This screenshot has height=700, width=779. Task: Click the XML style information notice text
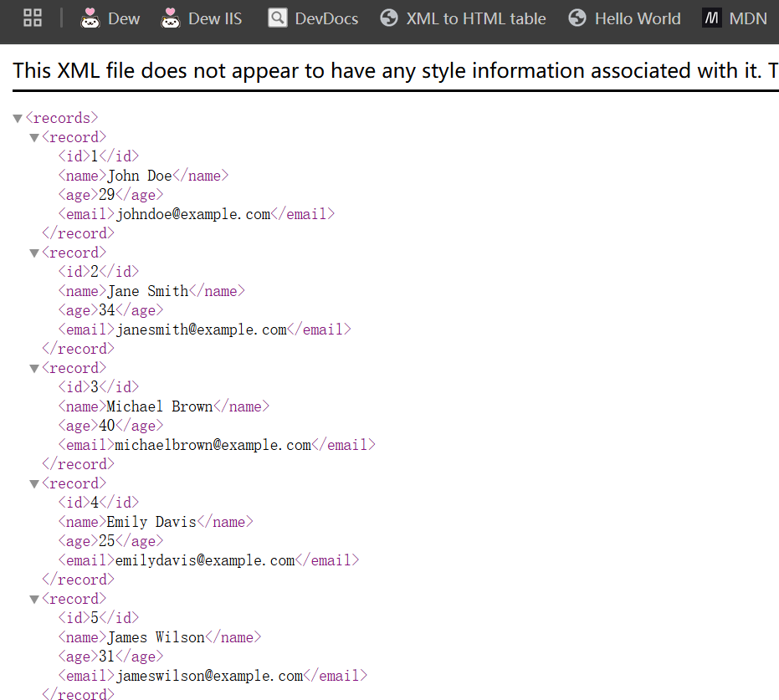(x=393, y=71)
